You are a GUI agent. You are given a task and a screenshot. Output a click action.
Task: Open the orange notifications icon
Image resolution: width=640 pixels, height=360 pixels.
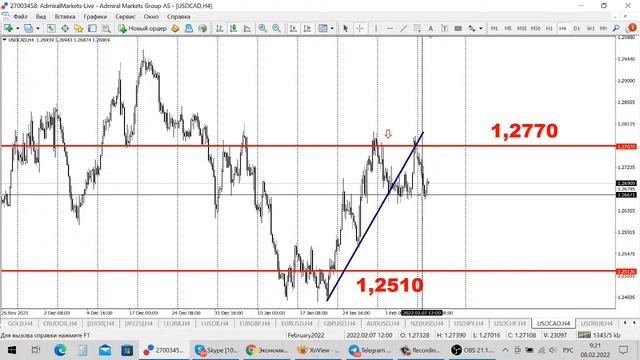click(632, 28)
